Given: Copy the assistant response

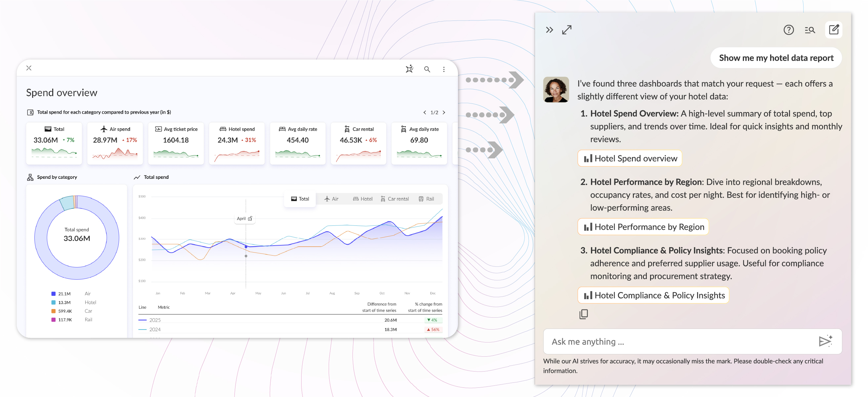Looking at the screenshot, I should pos(584,314).
